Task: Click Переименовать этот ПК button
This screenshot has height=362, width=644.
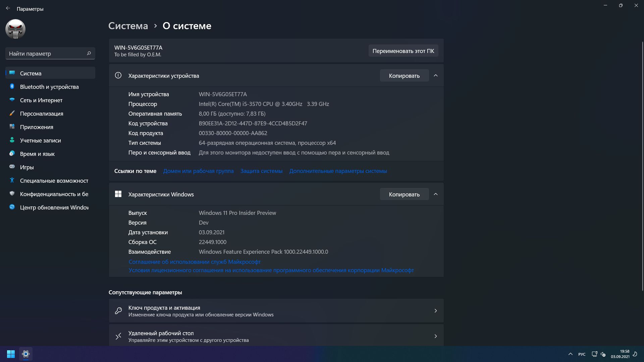Action: tap(403, 51)
